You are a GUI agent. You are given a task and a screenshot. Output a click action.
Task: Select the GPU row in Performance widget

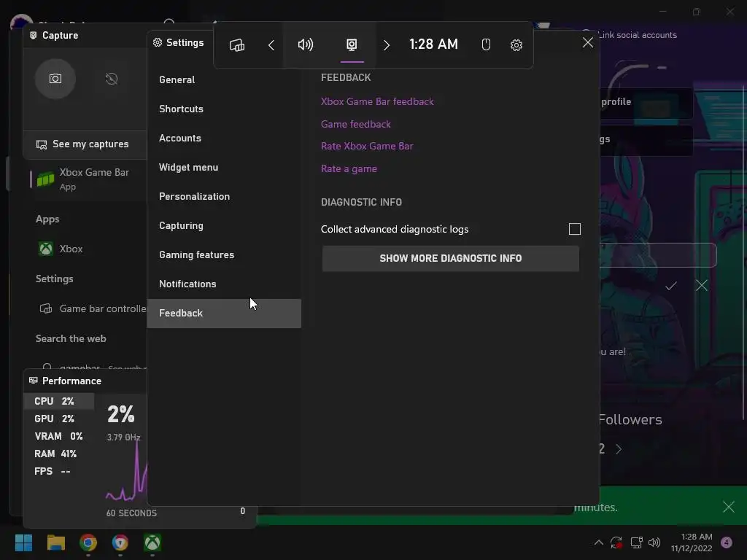point(59,419)
